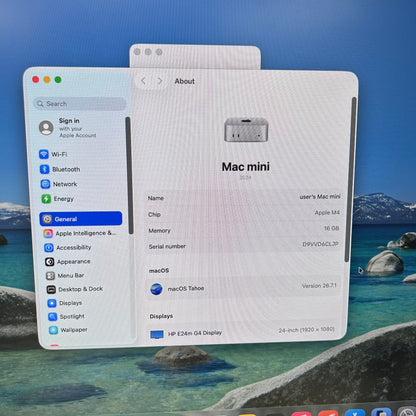This screenshot has height=416, width=416.
Task: Click the Chip row label
Action: coord(154,214)
